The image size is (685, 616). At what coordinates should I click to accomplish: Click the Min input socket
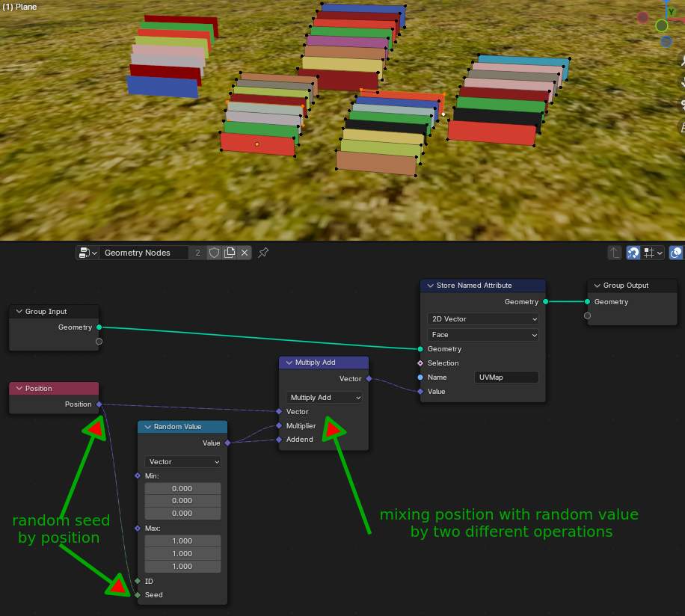click(x=138, y=475)
